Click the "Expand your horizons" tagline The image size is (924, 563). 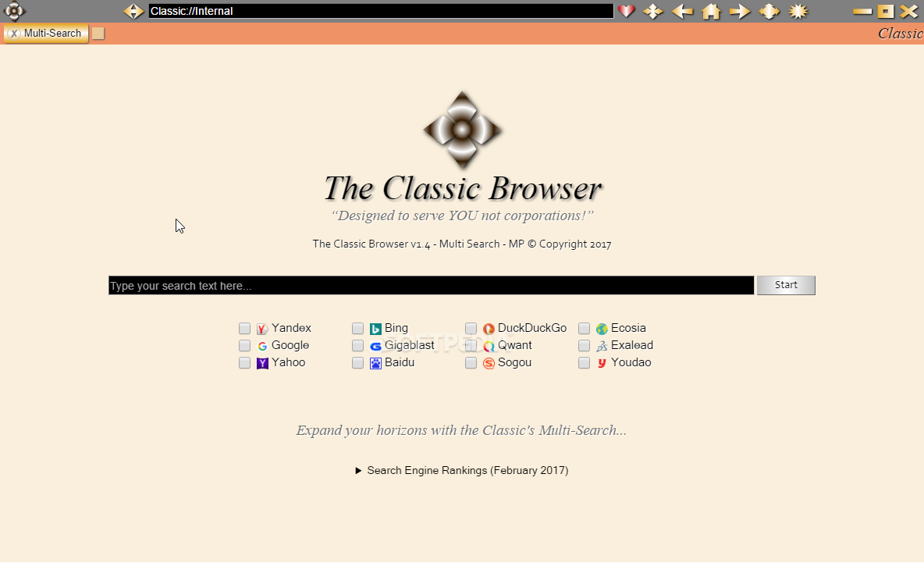point(461,430)
